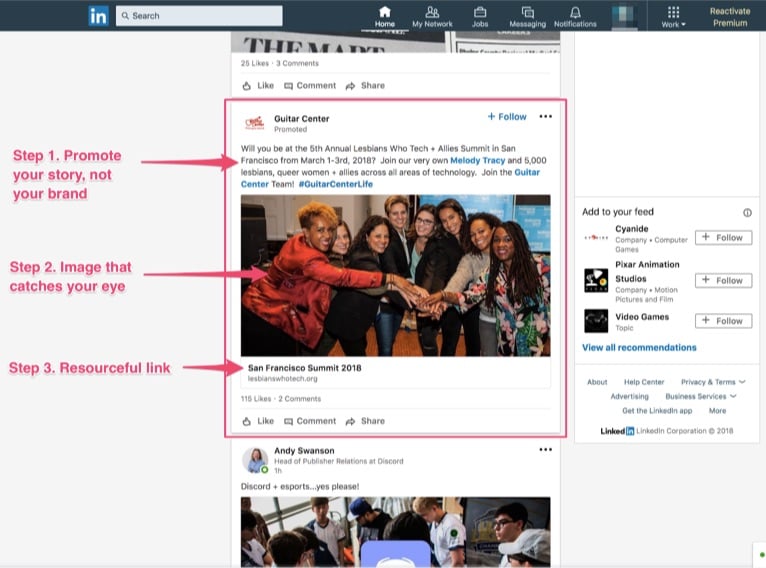
Task: Share the post with 25 Likes
Action: (365, 85)
